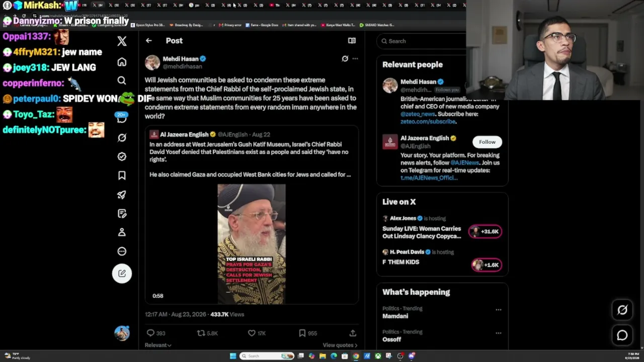Open the Fame - Google Docs bookmark
644x362 pixels.
[x=262, y=25]
